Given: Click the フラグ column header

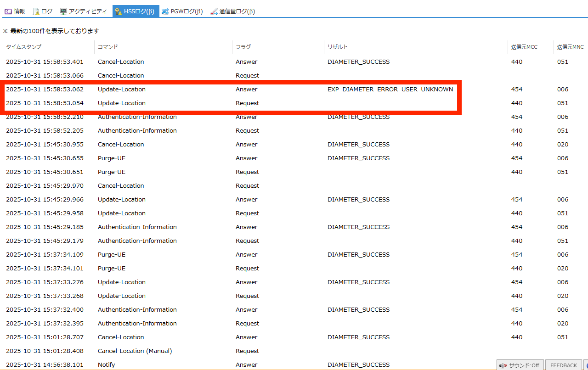Looking at the screenshot, I should pos(243,47).
